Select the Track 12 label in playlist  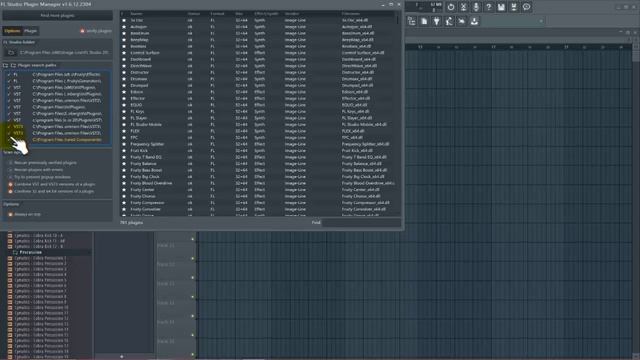166,265
